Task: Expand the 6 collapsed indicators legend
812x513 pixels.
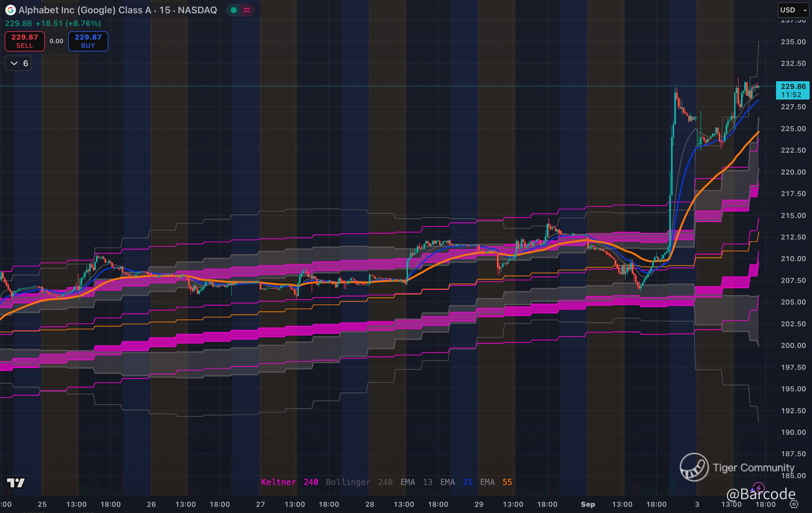Action: coord(18,63)
